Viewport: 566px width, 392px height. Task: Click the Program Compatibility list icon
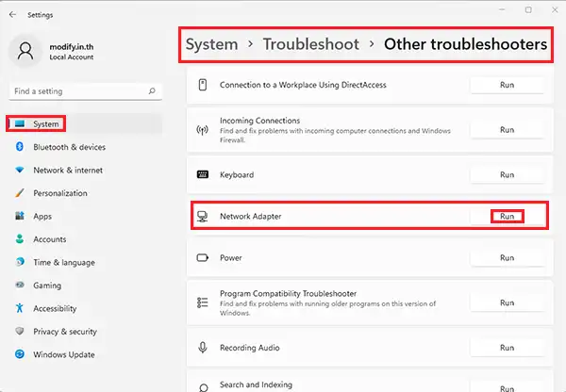click(203, 302)
